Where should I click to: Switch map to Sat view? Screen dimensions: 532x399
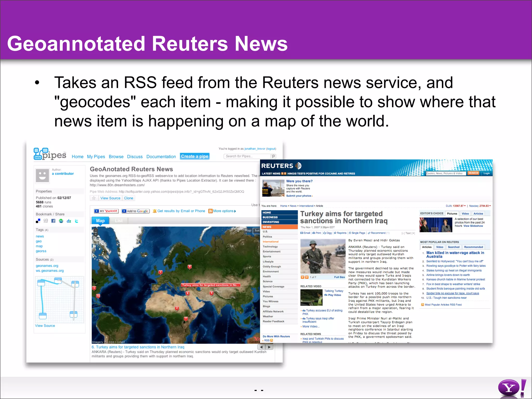[257, 230]
